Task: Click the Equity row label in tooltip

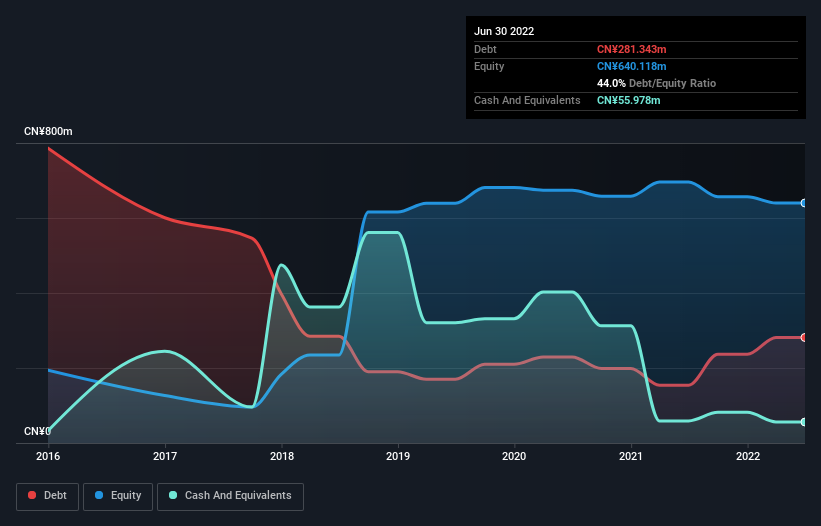Action: 489,66
